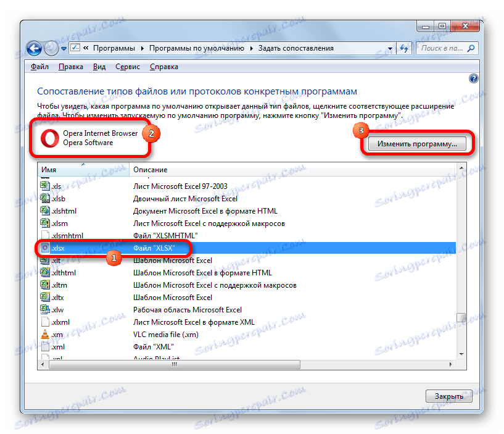This screenshot has height=434, width=504.
Task: Click the Opera icon of .xlsx row
Action: [44, 248]
